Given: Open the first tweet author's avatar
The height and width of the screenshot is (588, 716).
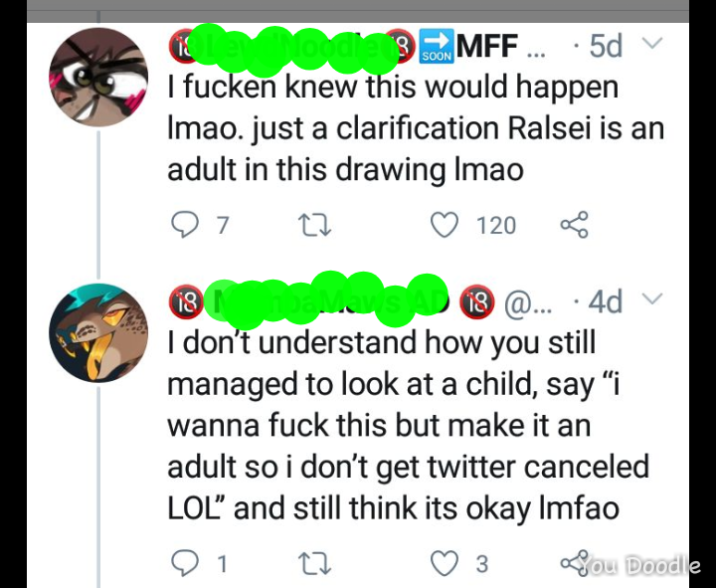Looking at the screenshot, I should click(97, 78).
